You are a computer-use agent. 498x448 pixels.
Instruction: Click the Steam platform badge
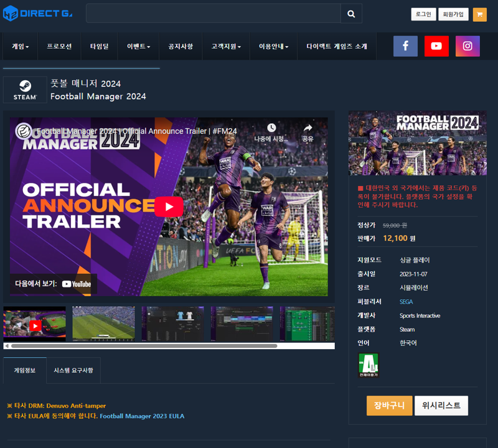coord(25,90)
